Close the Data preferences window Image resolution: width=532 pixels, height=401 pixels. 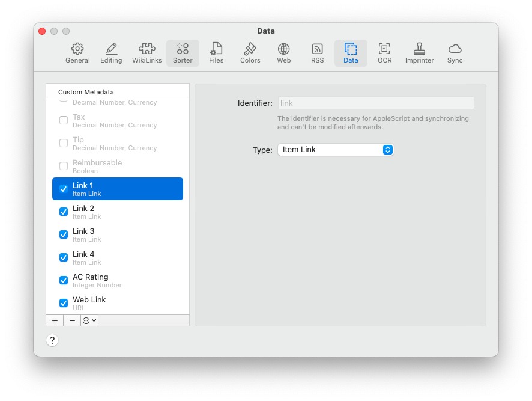point(42,31)
